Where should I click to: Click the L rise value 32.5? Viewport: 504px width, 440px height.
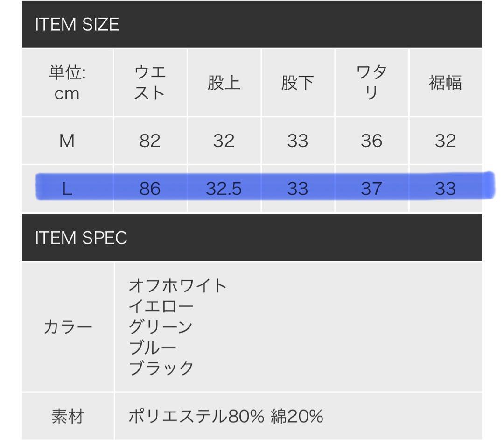click(224, 189)
